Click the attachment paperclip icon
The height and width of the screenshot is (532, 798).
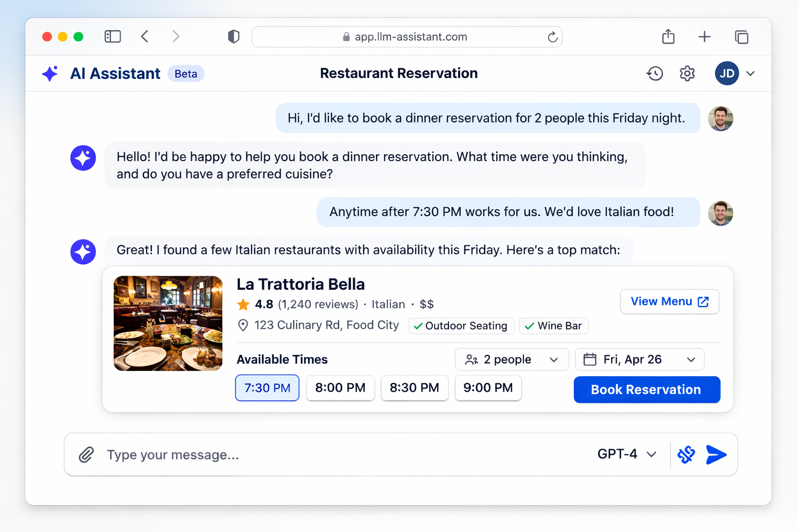[x=86, y=455]
